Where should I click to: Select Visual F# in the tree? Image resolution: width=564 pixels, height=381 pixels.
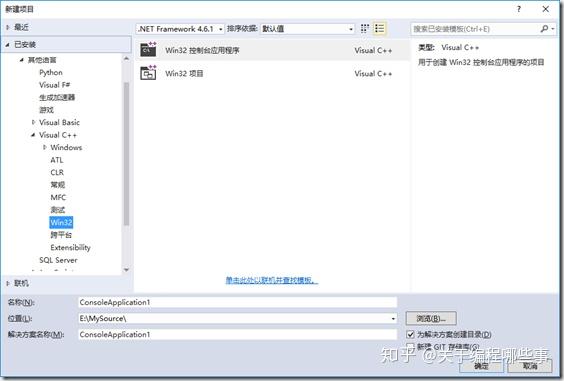(x=54, y=85)
